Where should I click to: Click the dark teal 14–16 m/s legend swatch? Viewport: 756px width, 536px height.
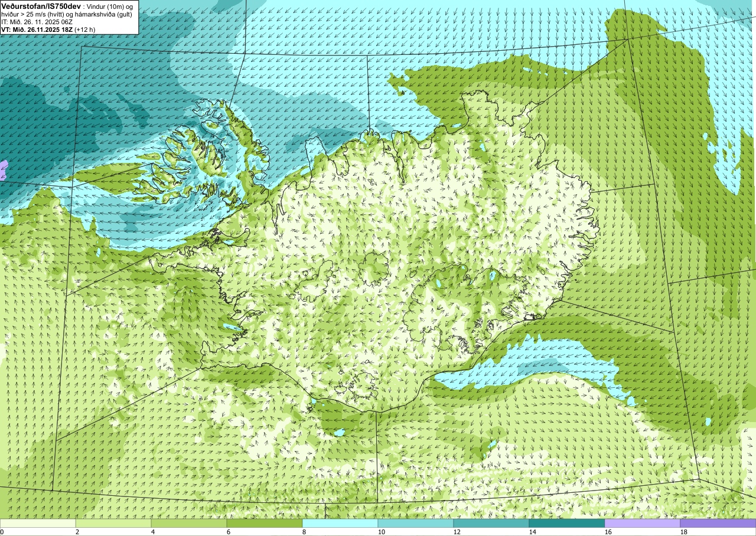point(567,523)
